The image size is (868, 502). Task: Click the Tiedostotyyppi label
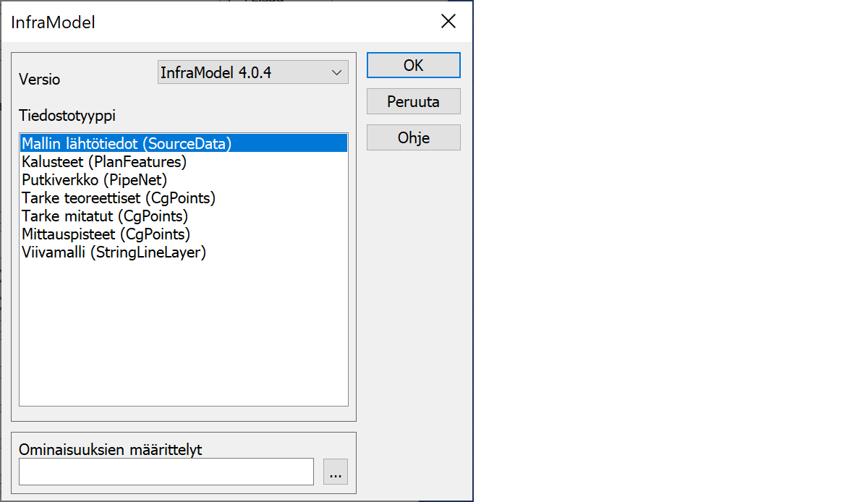click(67, 115)
